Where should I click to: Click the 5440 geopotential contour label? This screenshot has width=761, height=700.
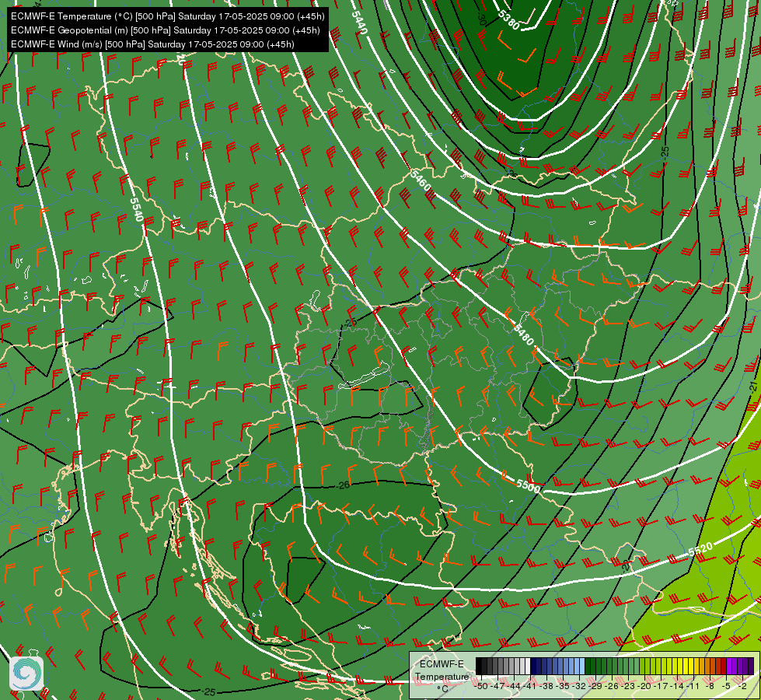[360, 23]
